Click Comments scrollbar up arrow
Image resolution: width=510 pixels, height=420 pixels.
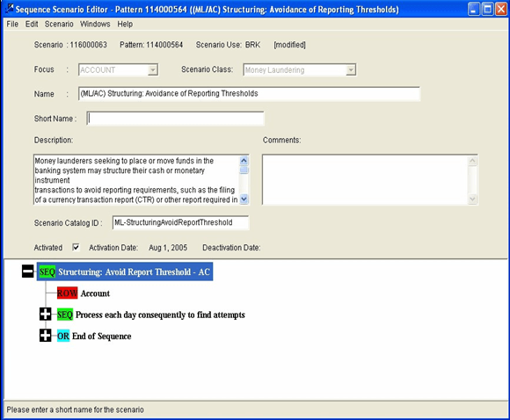(472, 161)
